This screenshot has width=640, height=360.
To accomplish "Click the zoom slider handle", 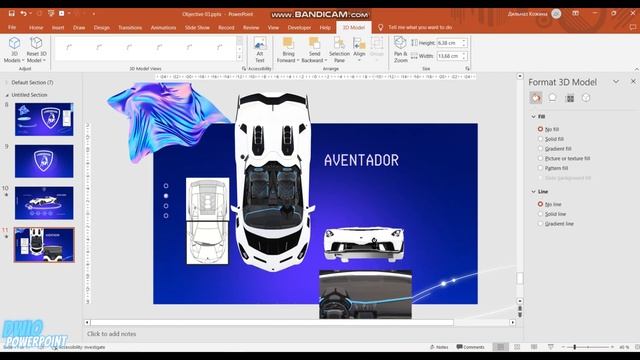I will click(574, 347).
